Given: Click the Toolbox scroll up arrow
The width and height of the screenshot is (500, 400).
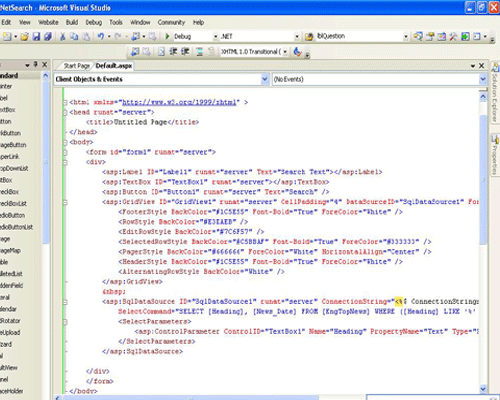Looking at the screenshot, I should click(x=46, y=76).
